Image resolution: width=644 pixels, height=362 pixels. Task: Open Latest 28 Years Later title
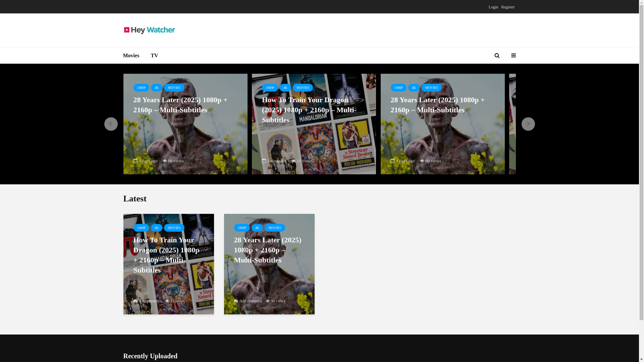tap(268, 250)
